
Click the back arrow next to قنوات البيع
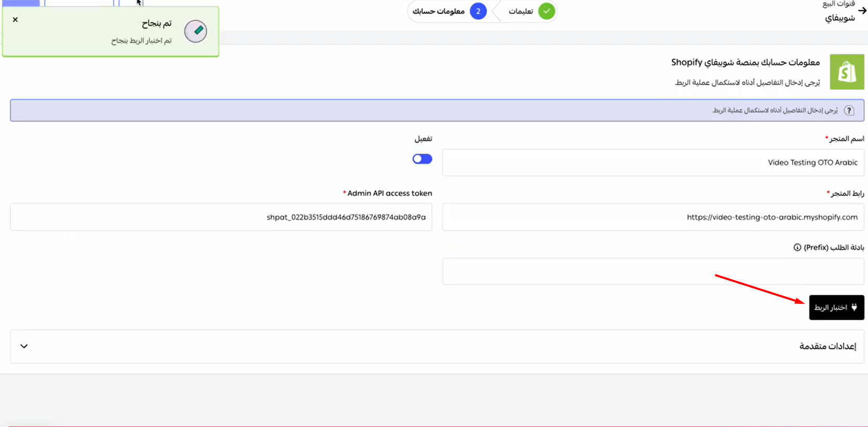pyautogui.click(x=862, y=10)
